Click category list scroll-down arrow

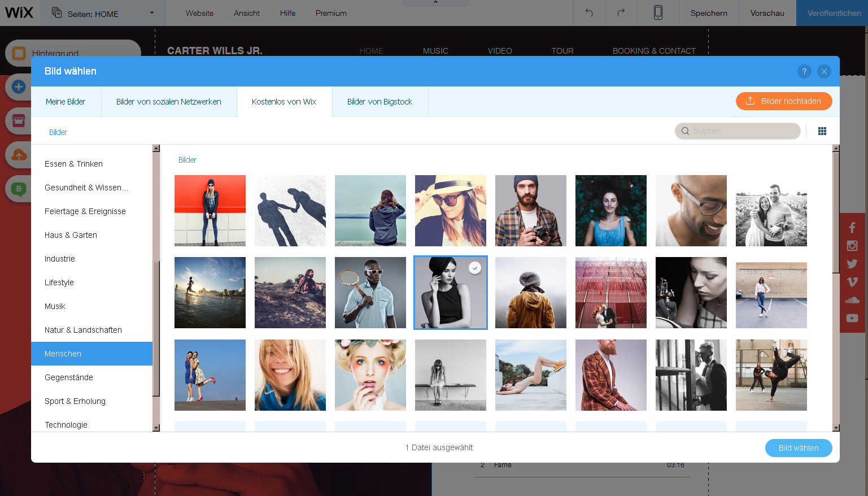[156, 428]
